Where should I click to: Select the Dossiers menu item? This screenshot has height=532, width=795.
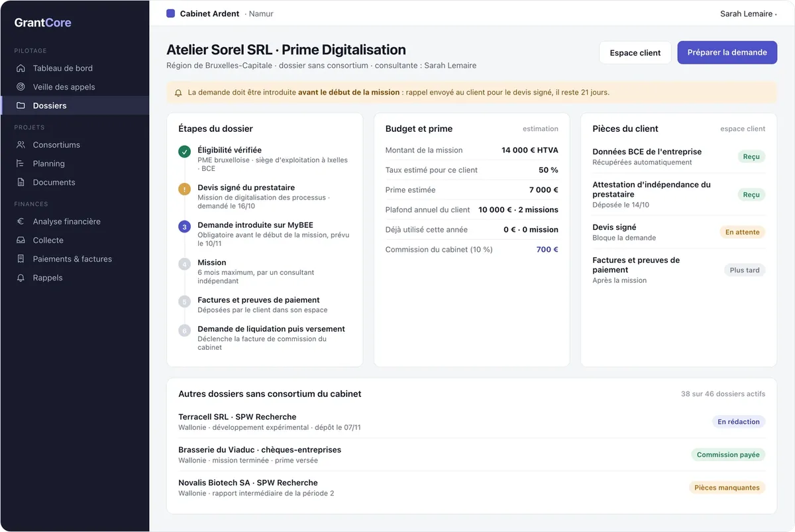pyautogui.click(x=74, y=105)
